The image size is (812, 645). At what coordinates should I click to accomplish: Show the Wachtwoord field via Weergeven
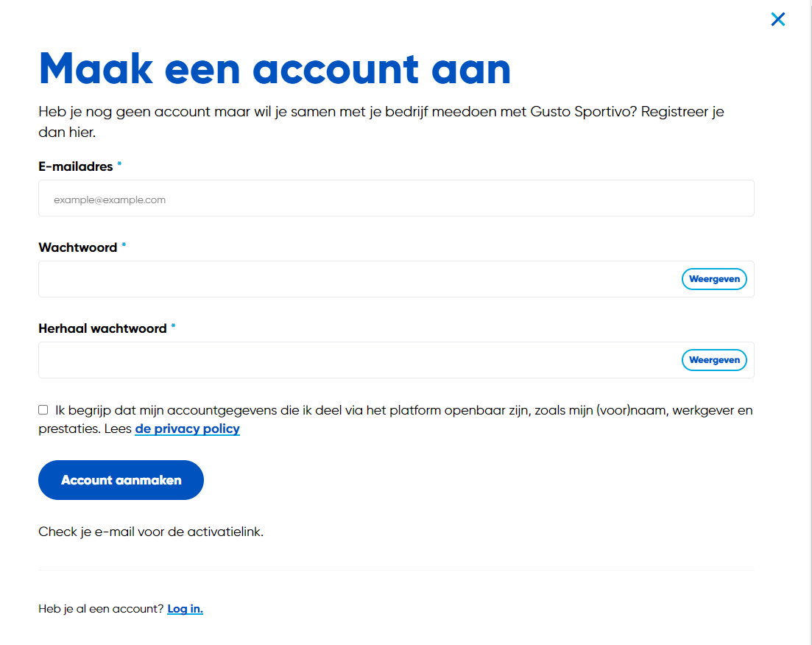714,279
